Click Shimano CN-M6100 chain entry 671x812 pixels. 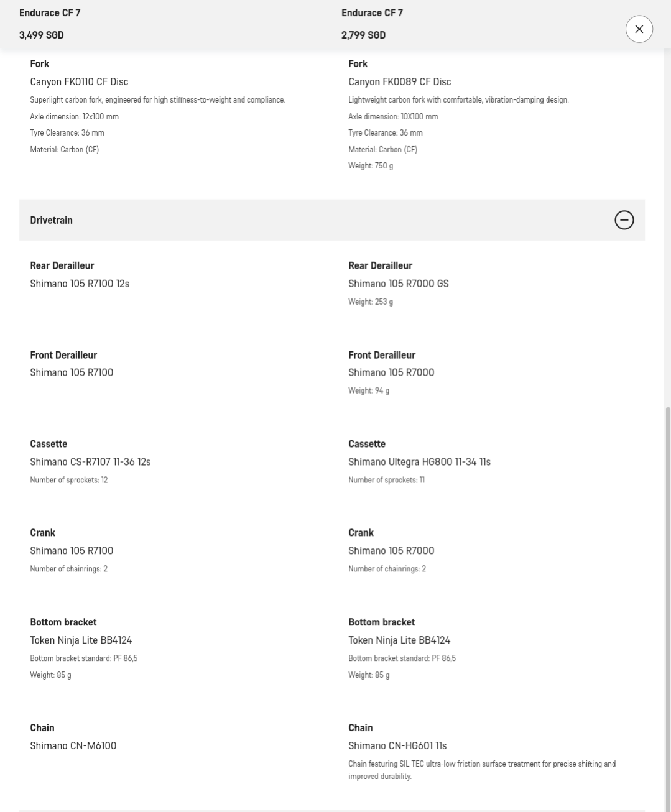coord(73,745)
